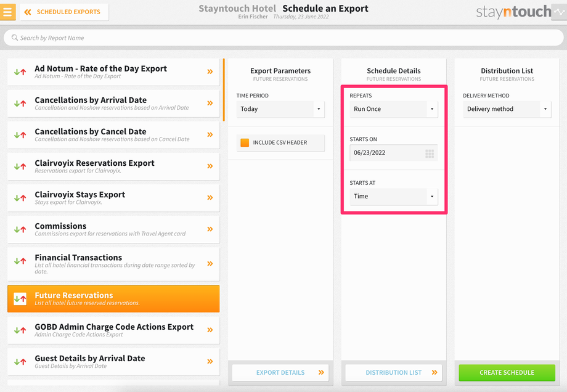Select Clairvoyix Reservations Export
This screenshot has height=392, width=567.
pyautogui.click(x=113, y=166)
